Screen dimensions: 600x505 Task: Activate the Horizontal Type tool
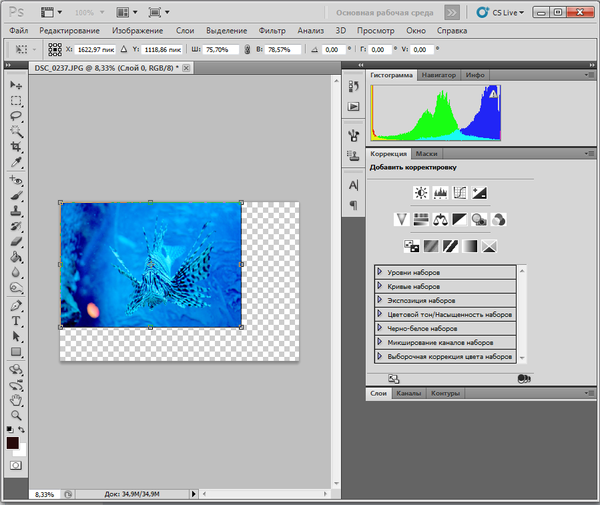click(16, 321)
